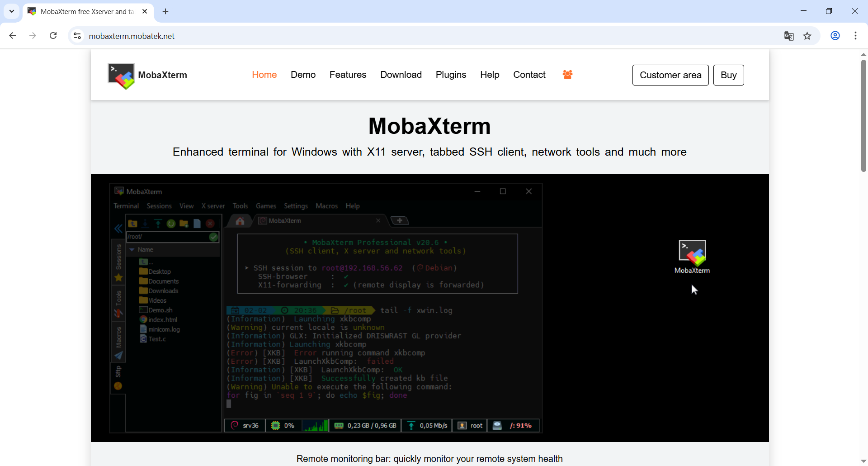Click the scrollbar down arrow
868x466 pixels.
(x=863, y=461)
